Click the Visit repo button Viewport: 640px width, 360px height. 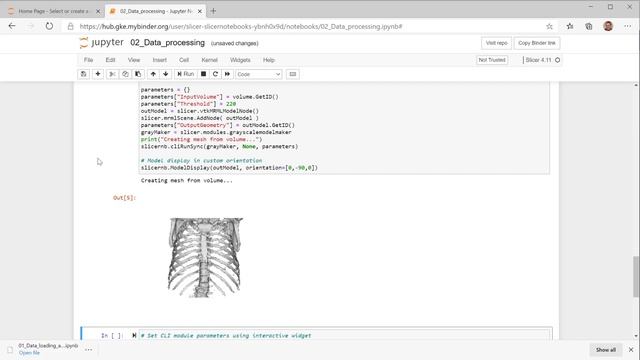tap(496, 43)
